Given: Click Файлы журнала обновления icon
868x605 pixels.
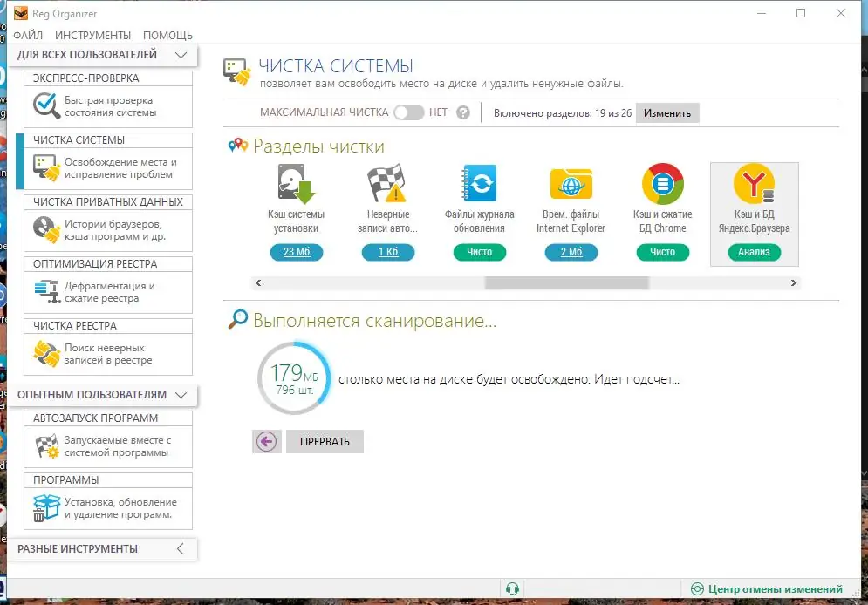Looking at the screenshot, I should click(480, 183).
